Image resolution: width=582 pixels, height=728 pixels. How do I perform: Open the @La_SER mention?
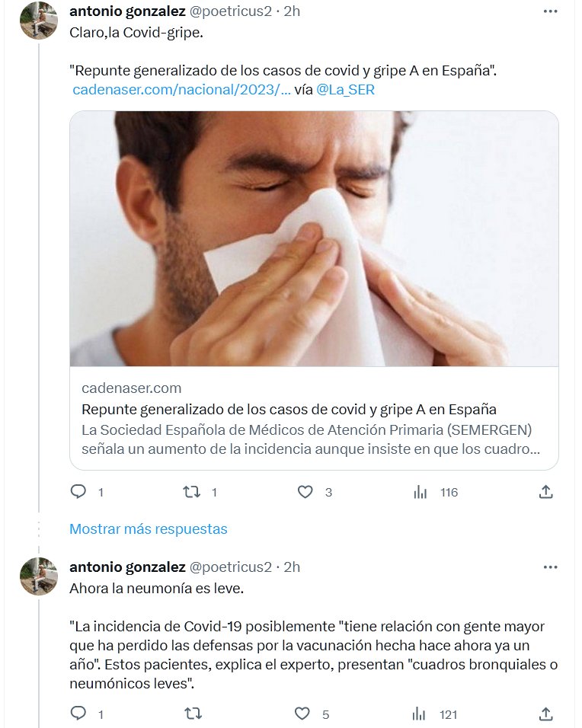[x=345, y=90]
